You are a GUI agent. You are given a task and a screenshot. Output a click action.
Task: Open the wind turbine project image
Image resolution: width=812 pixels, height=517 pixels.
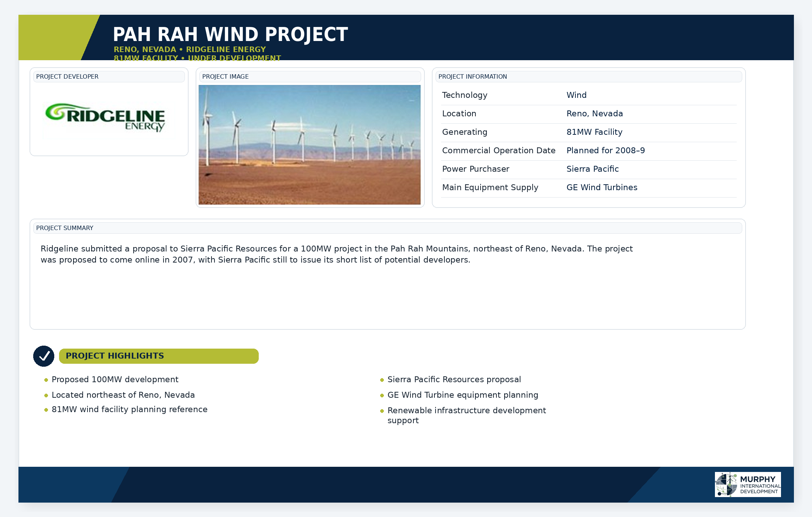310,145
